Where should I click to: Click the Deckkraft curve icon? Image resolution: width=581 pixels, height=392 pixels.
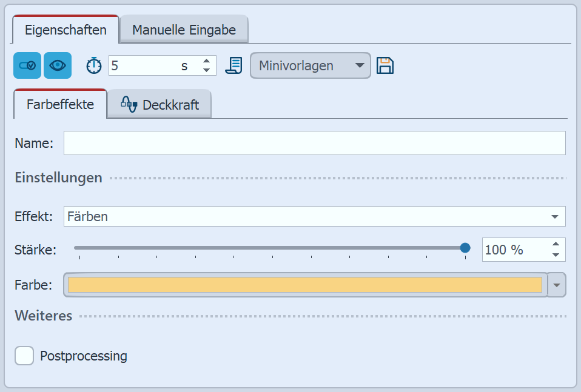click(x=129, y=104)
